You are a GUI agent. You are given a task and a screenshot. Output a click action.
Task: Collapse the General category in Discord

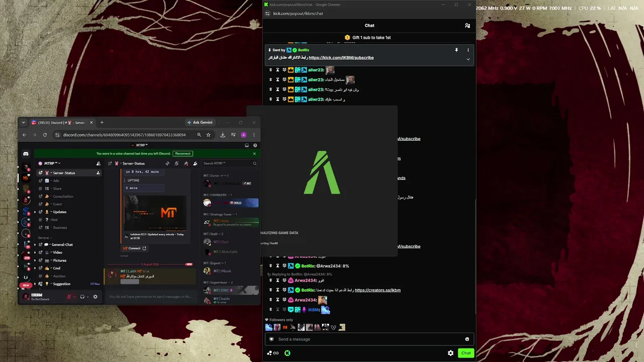(x=44, y=238)
